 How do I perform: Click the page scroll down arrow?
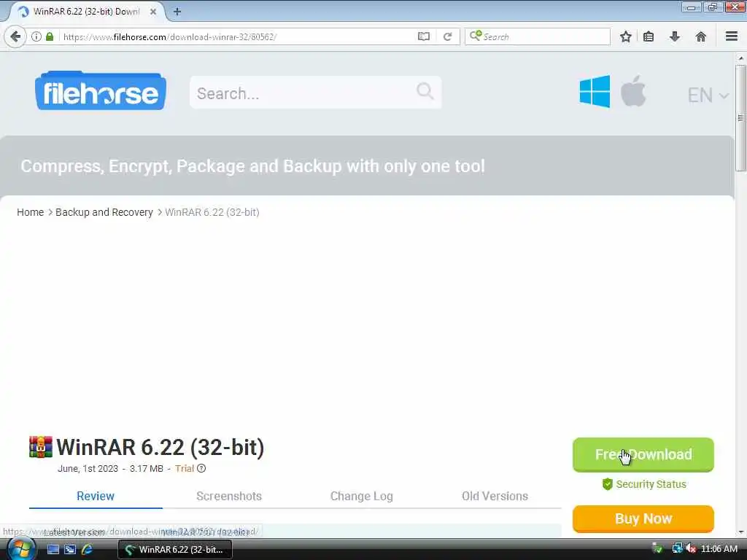(x=740, y=532)
